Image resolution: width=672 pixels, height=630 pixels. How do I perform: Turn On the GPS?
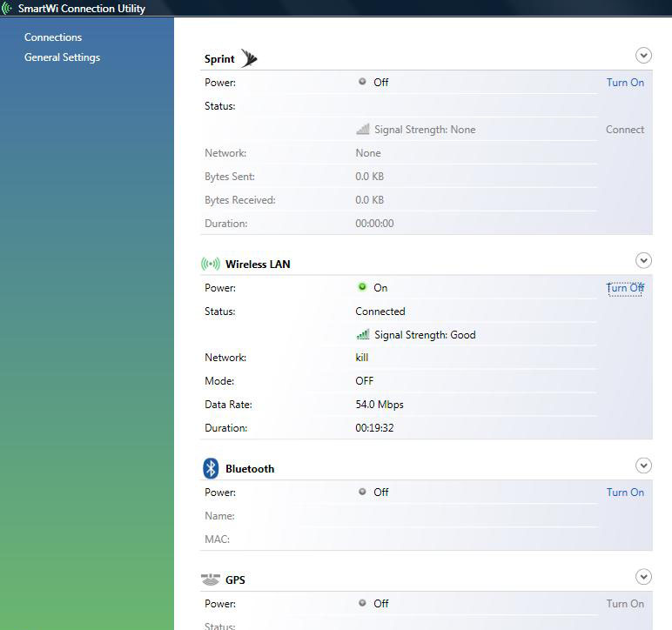625,603
